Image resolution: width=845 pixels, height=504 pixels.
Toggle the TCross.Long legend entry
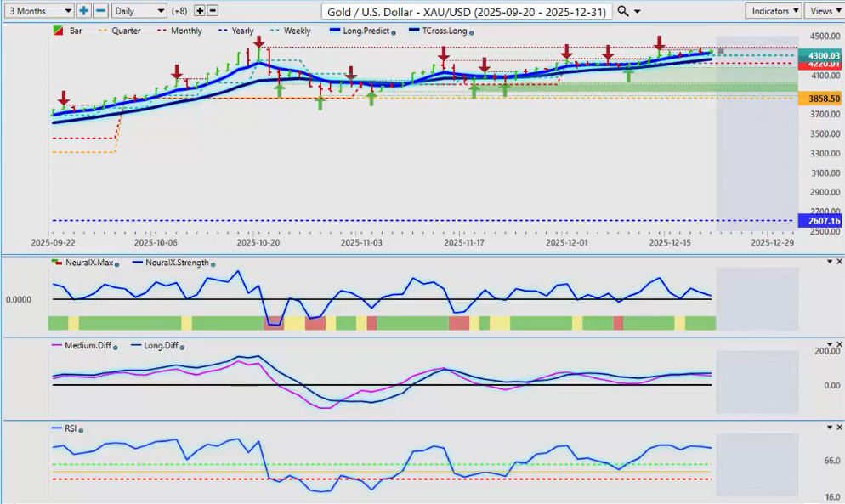click(x=440, y=31)
